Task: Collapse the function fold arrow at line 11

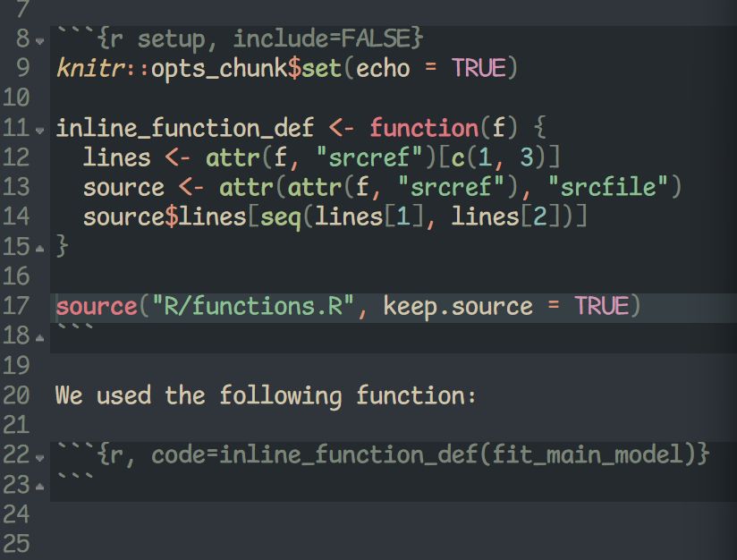Action: click(x=40, y=131)
